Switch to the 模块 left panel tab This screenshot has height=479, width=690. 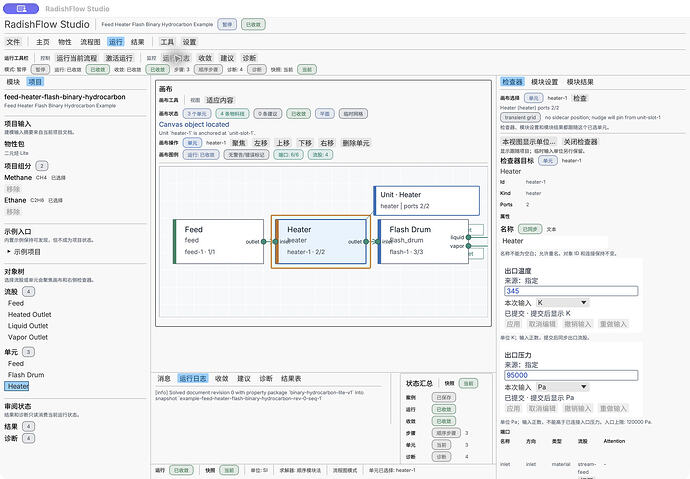click(13, 82)
